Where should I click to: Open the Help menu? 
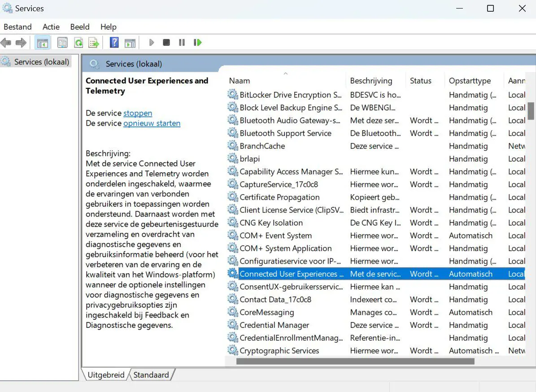(109, 27)
